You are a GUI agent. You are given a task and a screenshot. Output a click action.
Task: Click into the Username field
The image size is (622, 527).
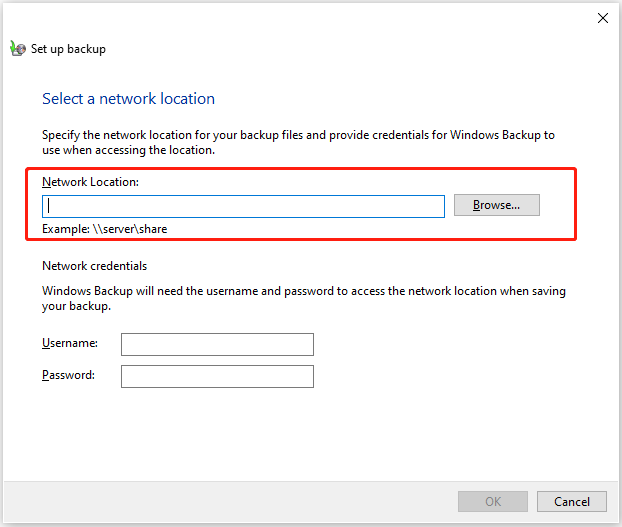tap(217, 344)
